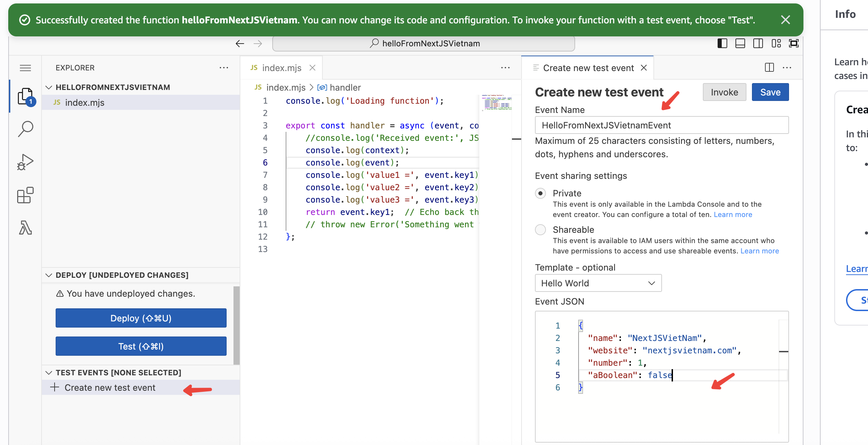Open the Extensions icon in activity bar
The image size is (868, 445).
click(25, 195)
